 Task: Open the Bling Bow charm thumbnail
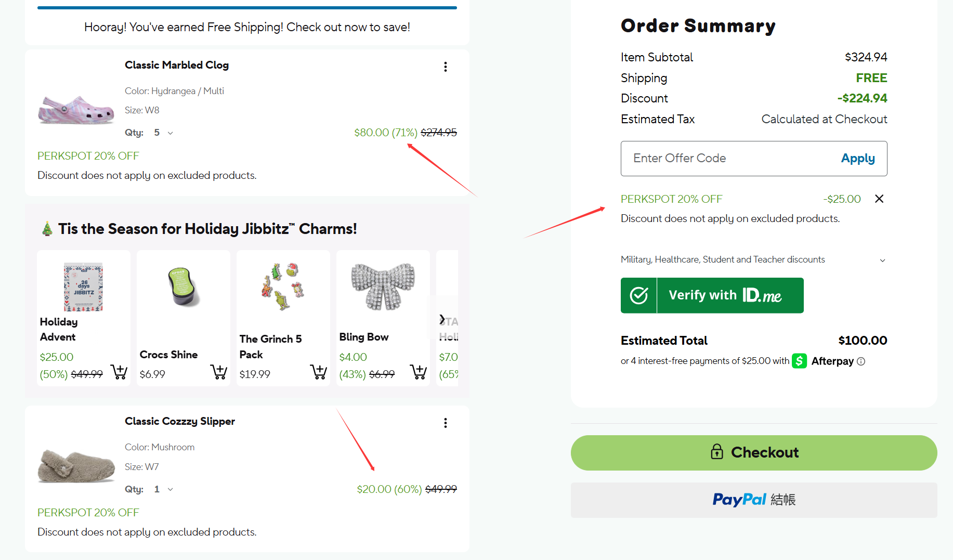383,286
